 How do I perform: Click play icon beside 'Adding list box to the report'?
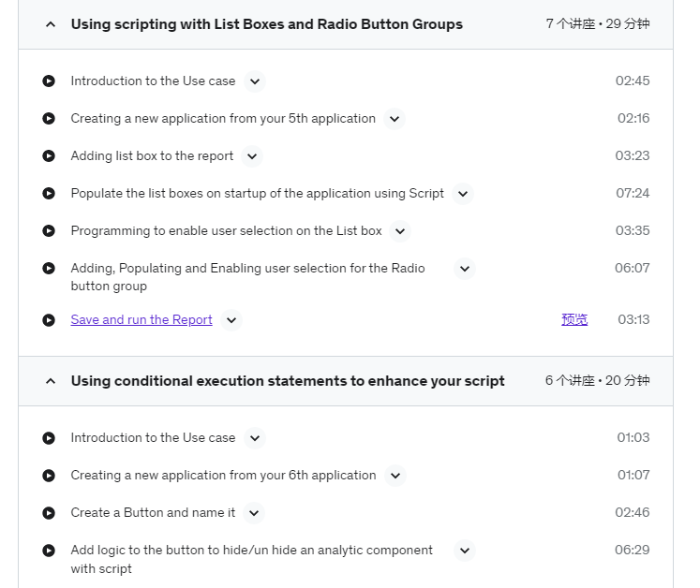[49, 155]
